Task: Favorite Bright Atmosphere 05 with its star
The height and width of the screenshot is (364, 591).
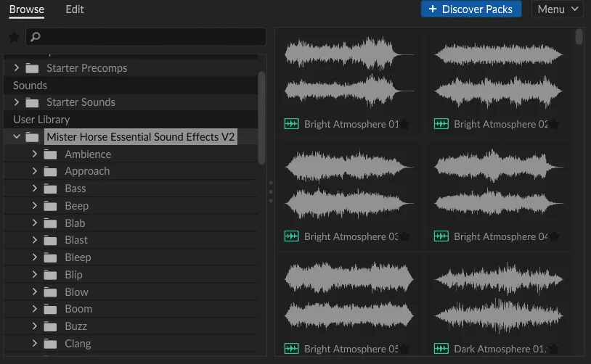Action: tap(404, 349)
